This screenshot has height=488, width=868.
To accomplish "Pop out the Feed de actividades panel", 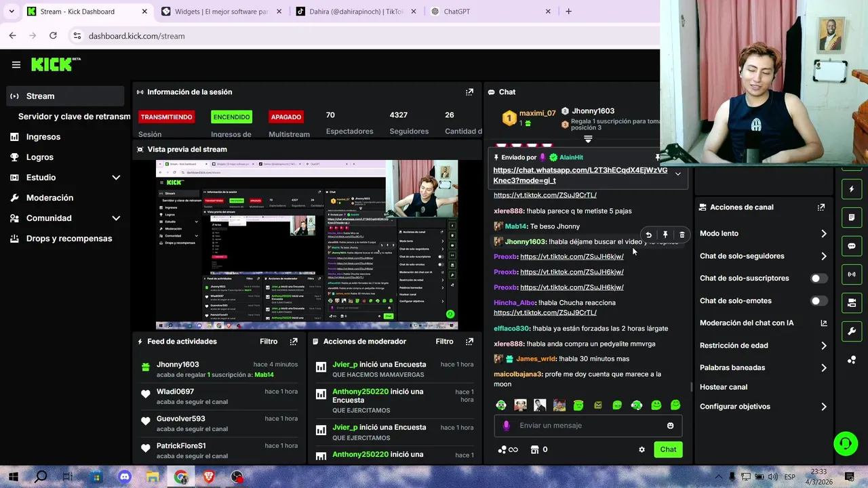I will click(x=294, y=342).
